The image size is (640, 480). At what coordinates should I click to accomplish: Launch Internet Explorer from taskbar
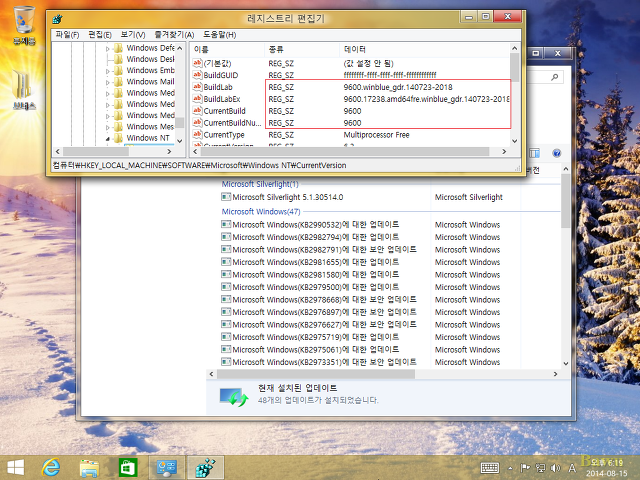pos(51,467)
